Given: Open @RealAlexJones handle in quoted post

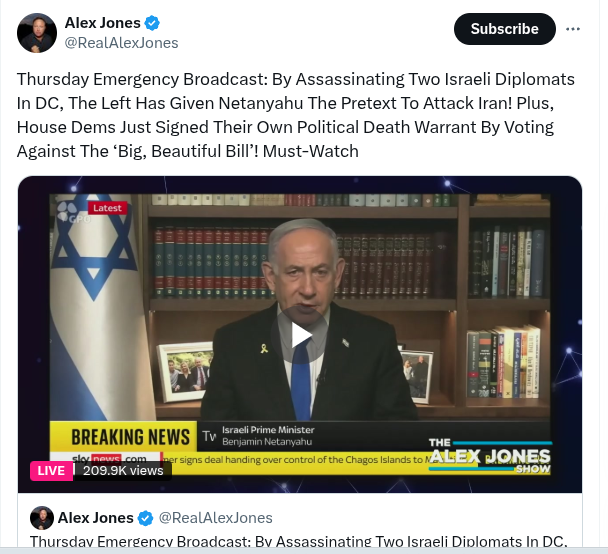Looking at the screenshot, I should [x=216, y=518].
